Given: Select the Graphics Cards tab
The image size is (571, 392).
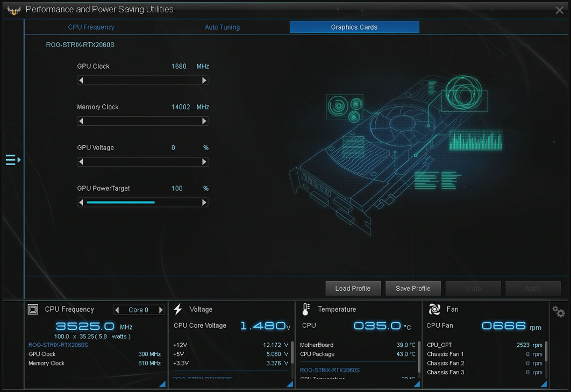Looking at the screenshot, I should (354, 27).
